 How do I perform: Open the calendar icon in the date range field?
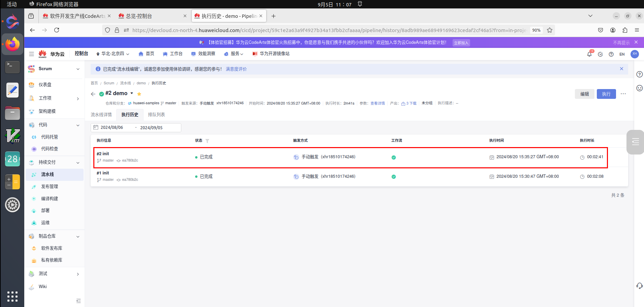click(96, 128)
